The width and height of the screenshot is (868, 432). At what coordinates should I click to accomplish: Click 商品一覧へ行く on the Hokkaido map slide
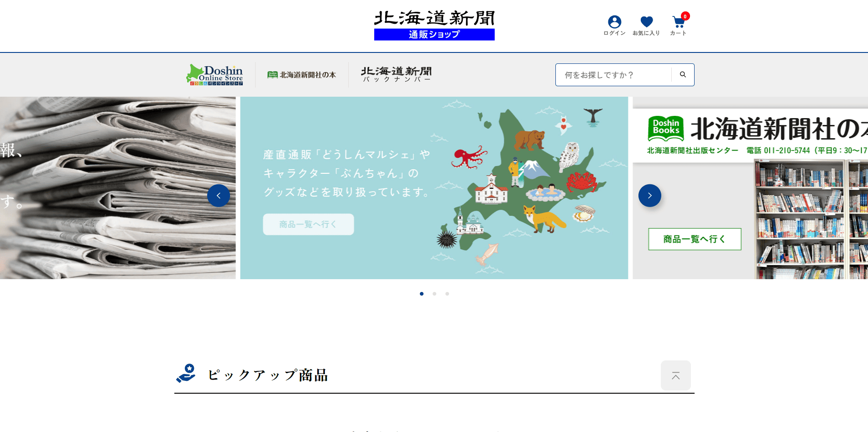309,224
